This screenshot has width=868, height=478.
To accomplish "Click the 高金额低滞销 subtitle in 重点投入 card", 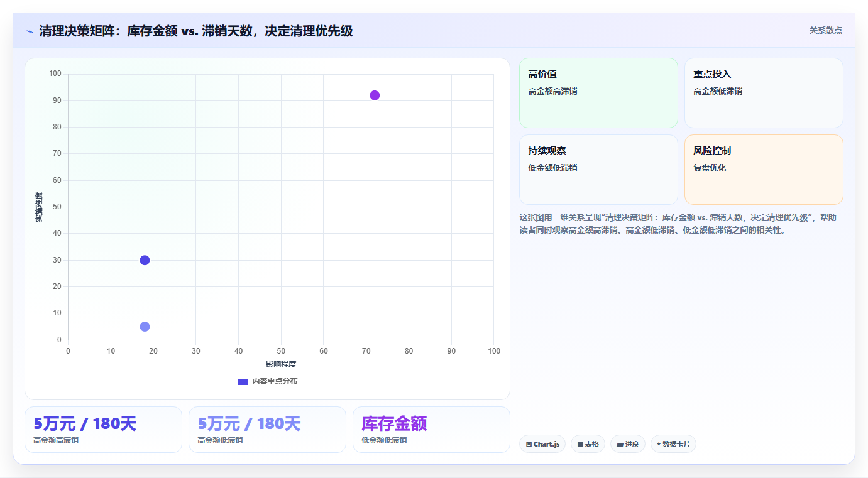I will [x=718, y=91].
